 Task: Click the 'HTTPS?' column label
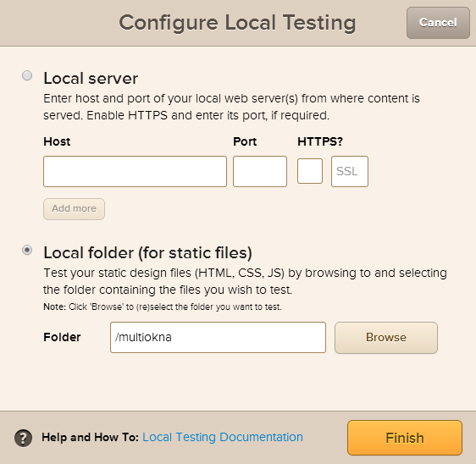point(320,141)
